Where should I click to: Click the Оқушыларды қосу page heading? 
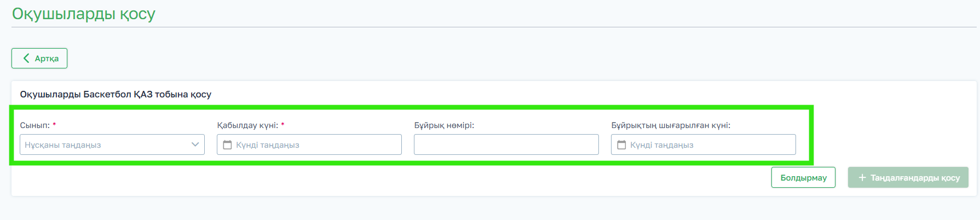(84, 14)
